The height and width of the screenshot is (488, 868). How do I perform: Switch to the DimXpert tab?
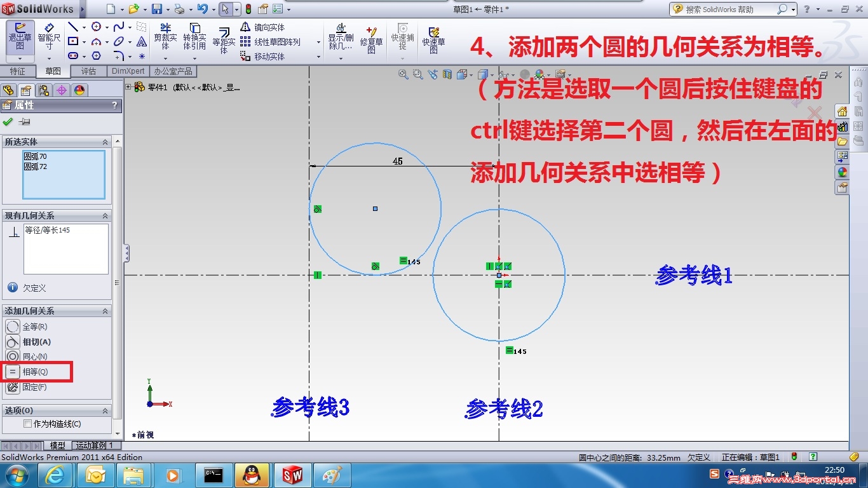click(x=128, y=71)
